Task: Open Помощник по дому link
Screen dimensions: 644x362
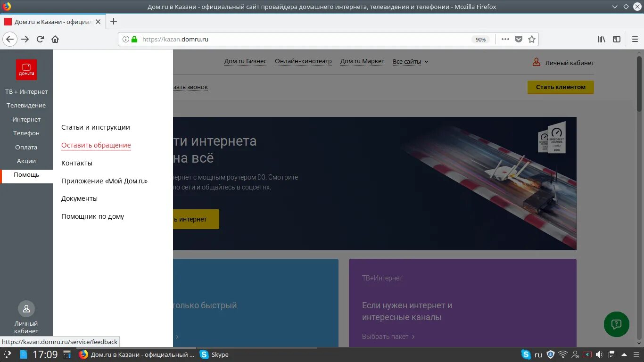Action: coord(93,216)
